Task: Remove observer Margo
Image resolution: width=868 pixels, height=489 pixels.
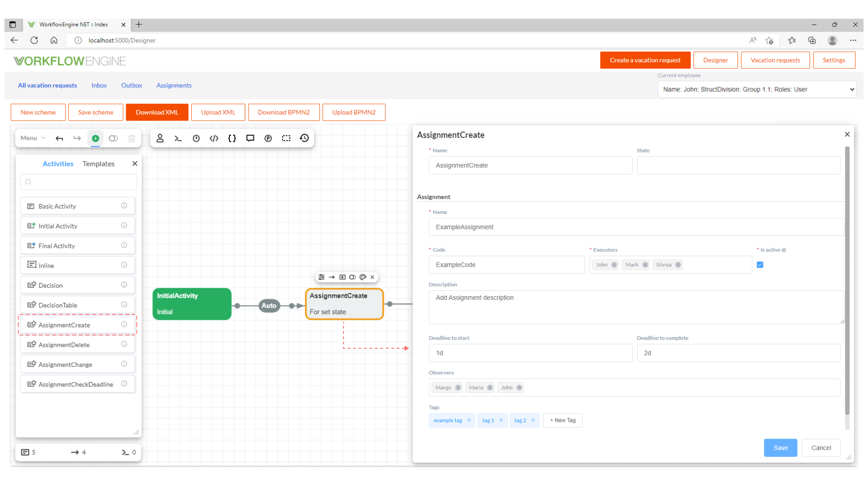Action: [458, 388]
